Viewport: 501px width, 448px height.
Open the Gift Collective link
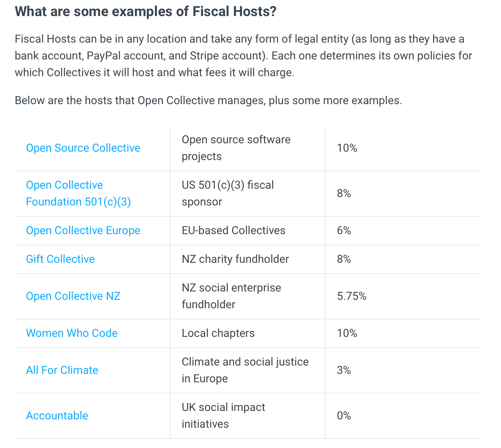tap(60, 259)
